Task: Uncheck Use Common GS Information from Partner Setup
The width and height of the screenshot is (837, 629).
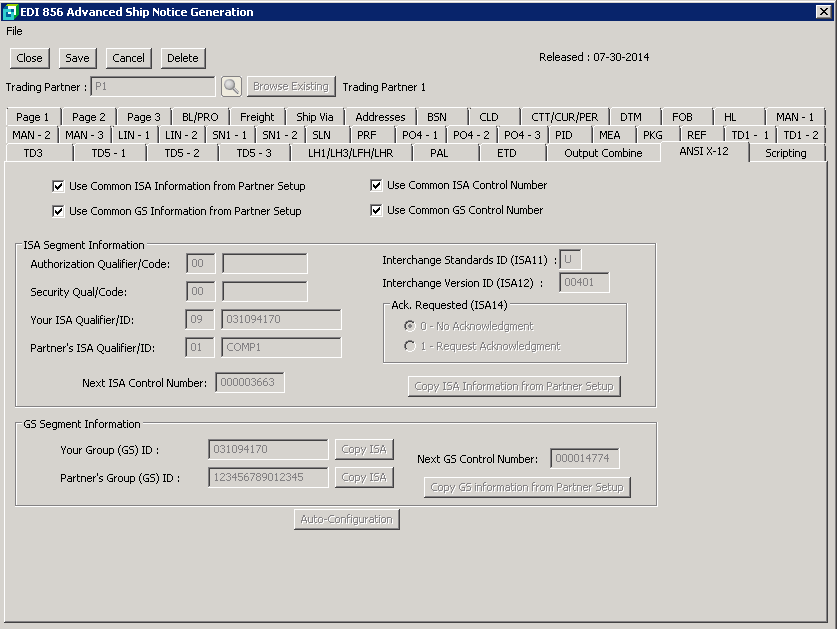Action: (59, 211)
